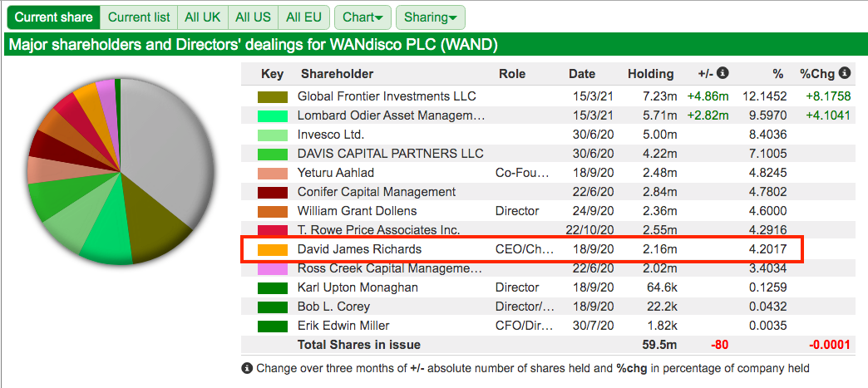Viewport: 868px width, 388px height.
Task: Open the Chart dropdown menu
Action: tap(362, 17)
